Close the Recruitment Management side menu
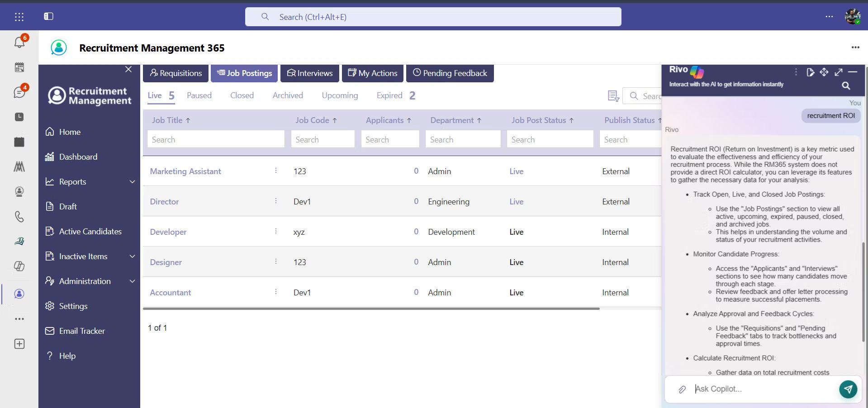The width and height of the screenshot is (868, 408). [x=128, y=69]
